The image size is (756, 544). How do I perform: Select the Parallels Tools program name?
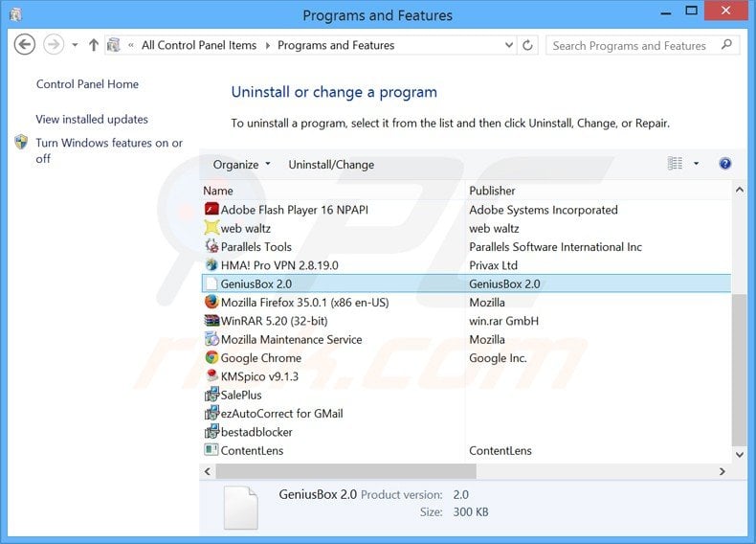click(256, 247)
